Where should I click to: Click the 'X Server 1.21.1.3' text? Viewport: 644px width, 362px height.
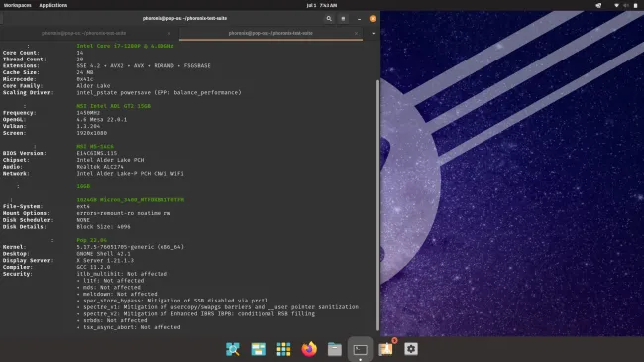(105, 261)
